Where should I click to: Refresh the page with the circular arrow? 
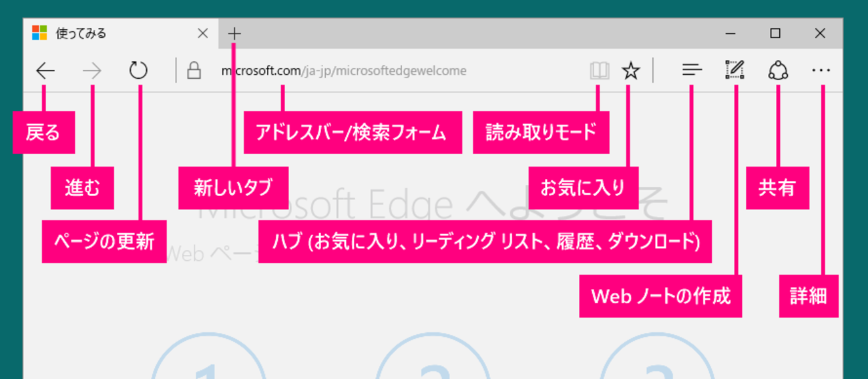(138, 70)
